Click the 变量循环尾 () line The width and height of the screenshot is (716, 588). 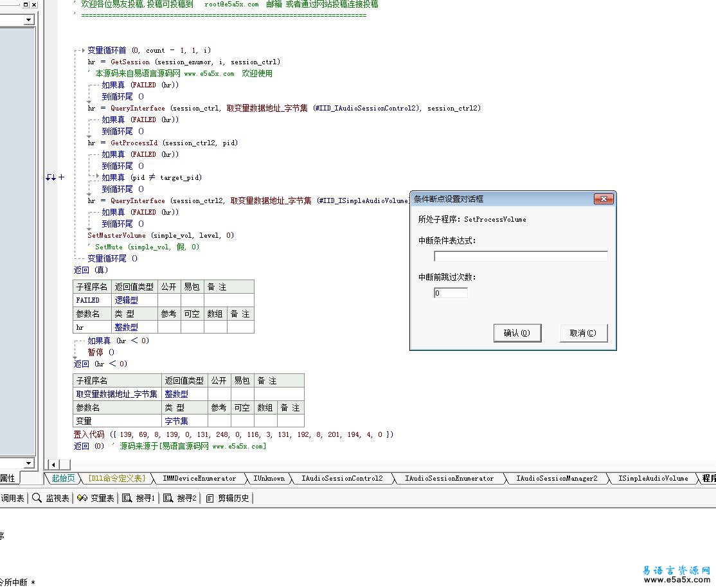tap(112, 258)
